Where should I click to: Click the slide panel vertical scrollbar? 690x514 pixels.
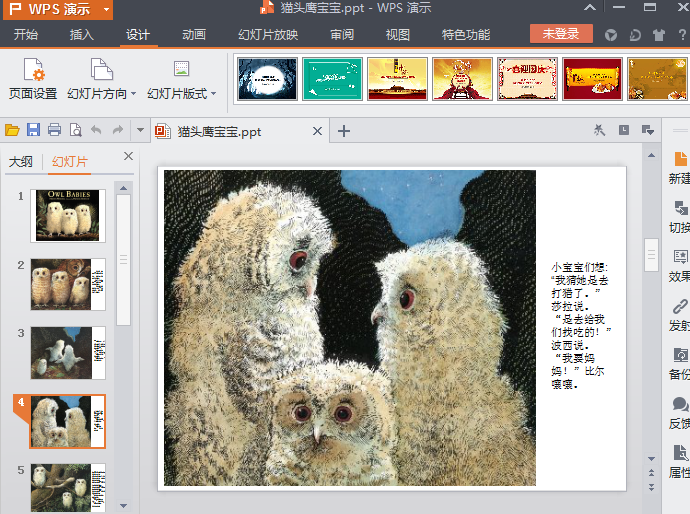pos(124,260)
